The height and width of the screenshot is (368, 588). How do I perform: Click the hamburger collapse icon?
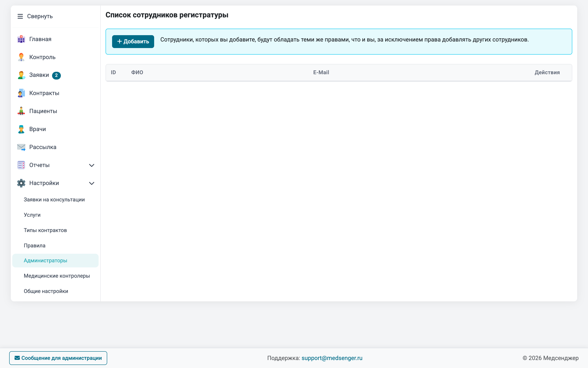tap(20, 16)
